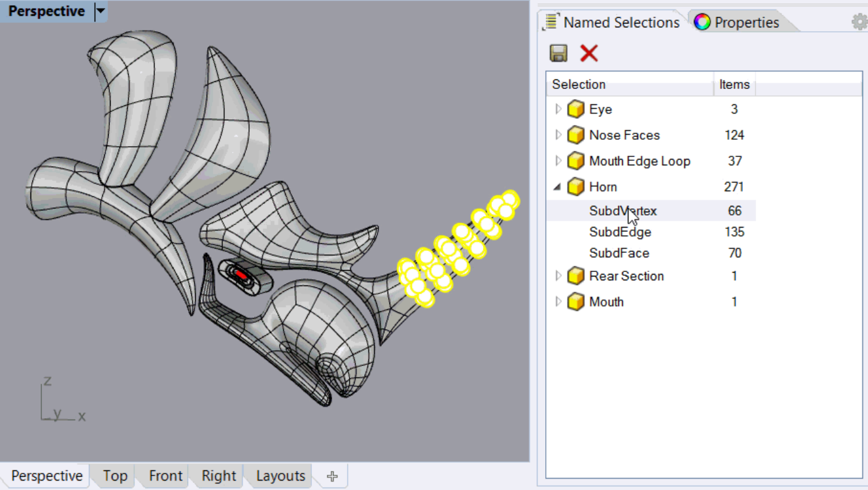Select the SubdFace sub-item
The width and height of the screenshot is (868, 490).
coord(619,253)
